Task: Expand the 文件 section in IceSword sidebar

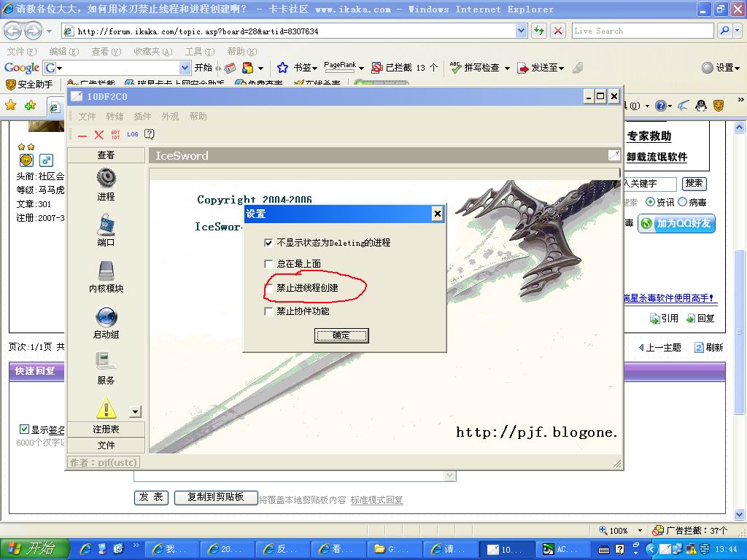Action: [x=106, y=446]
